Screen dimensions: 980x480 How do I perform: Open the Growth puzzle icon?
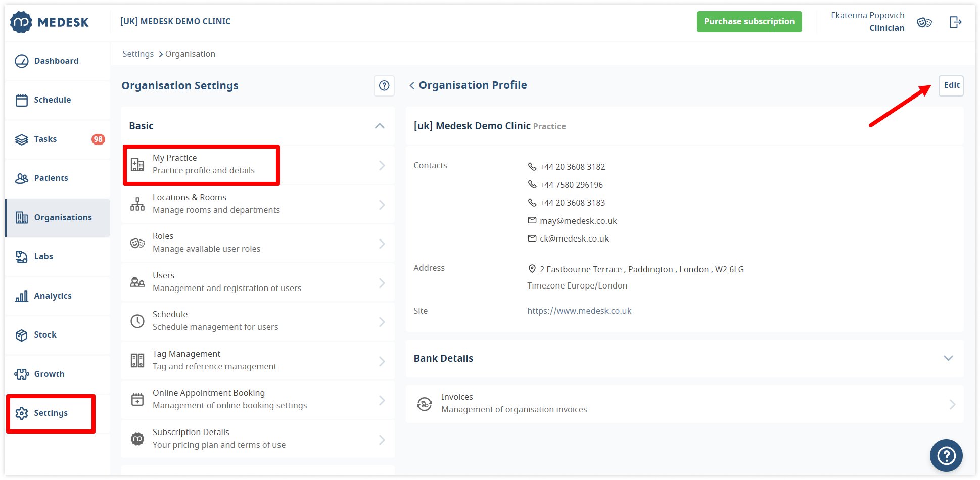22,374
